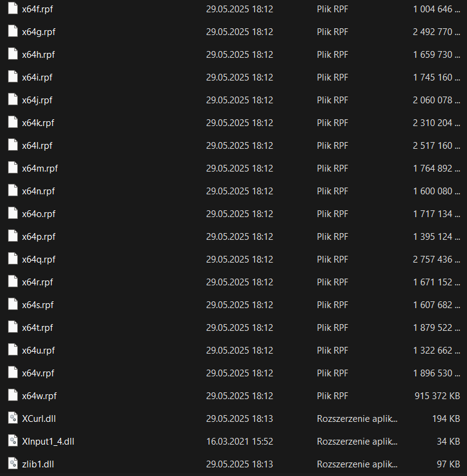
Task: Select the x64t.rpf file name
Action: coord(38,327)
